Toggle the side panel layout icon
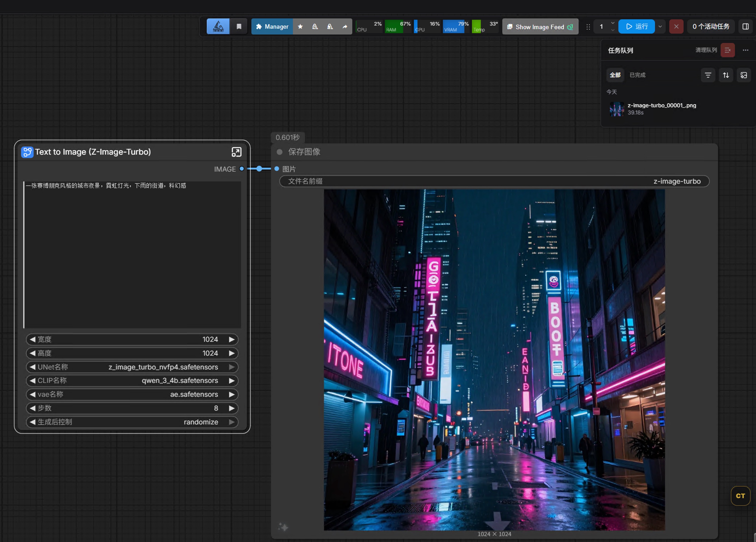 pyautogui.click(x=745, y=27)
